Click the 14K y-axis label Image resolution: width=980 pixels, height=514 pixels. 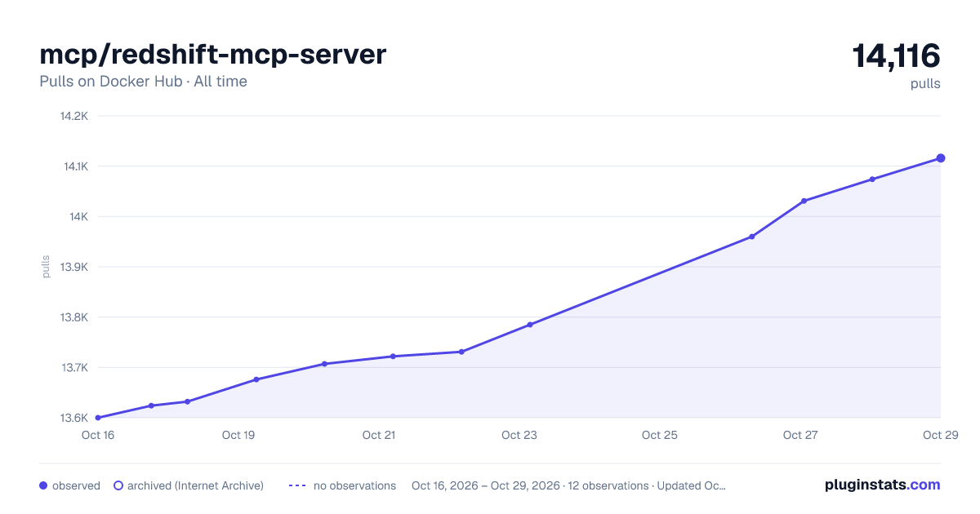[x=78, y=217]
